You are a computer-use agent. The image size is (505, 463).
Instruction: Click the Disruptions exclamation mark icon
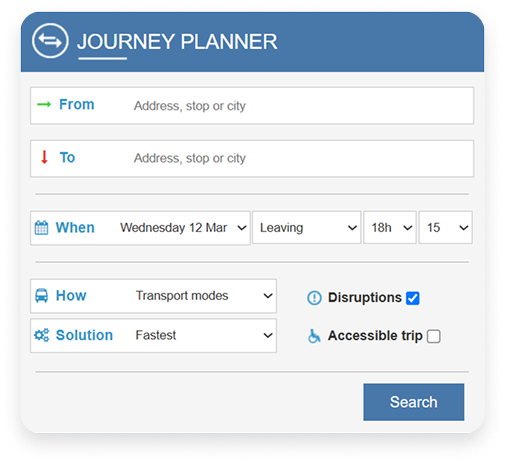(x=314, y=298)
